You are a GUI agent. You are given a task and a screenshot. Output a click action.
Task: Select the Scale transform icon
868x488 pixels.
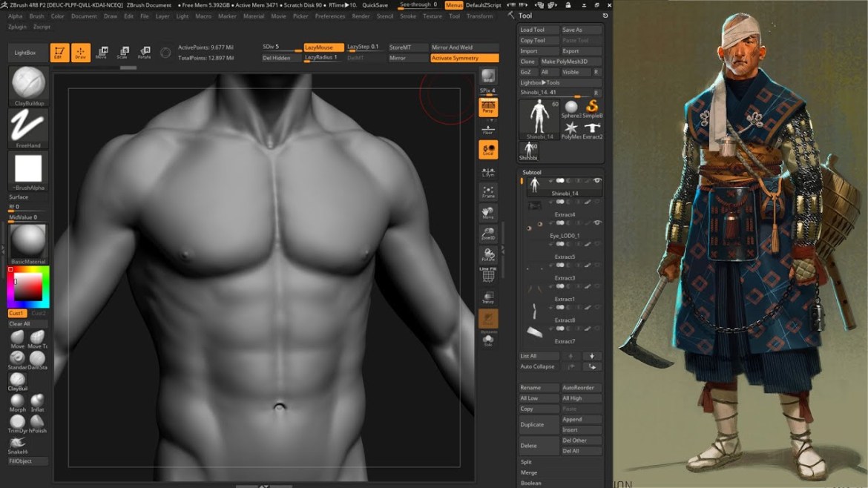(x=123, y=53)
